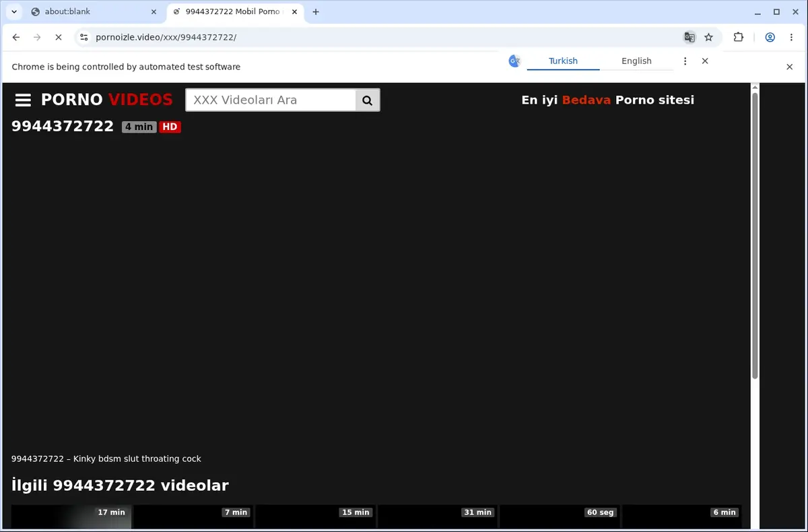Screen dimensions: 808x532
Task: Close the second browser tab
Action: pos(294,11)
